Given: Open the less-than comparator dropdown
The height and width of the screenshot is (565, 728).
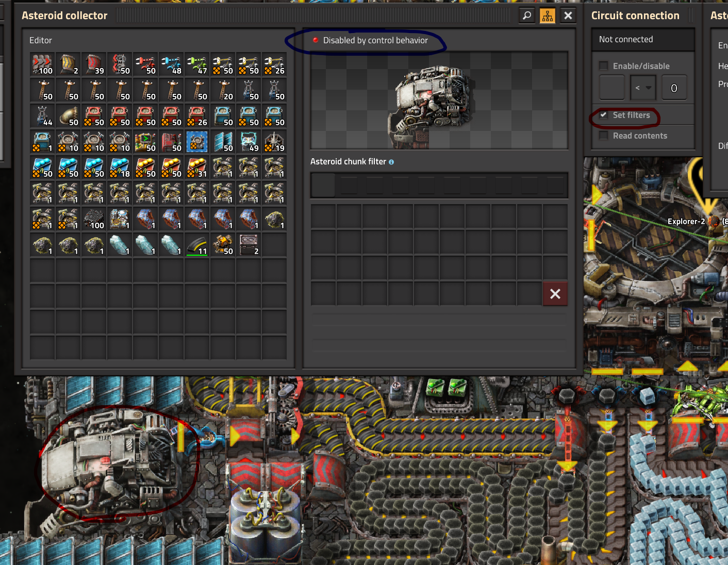Looking at the screenshot, I should pyautogui.click(x=642, y=88).
